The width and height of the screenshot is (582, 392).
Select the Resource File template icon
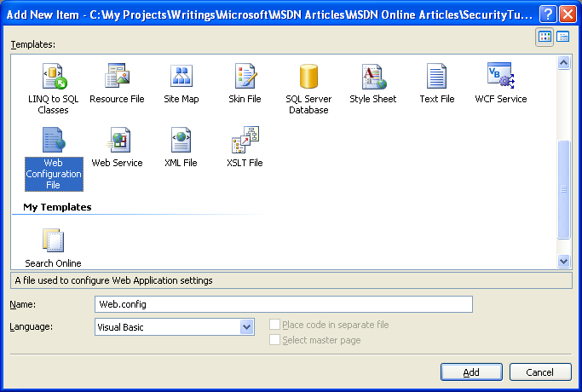117,76
